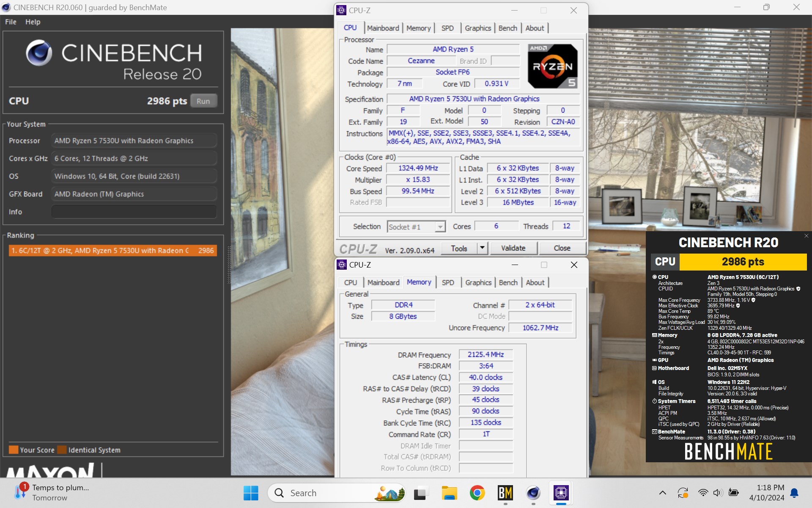The image size is (812, 508).
Task: Click the BenchMate 2986 pts score bar
Action: coord(743,262)
